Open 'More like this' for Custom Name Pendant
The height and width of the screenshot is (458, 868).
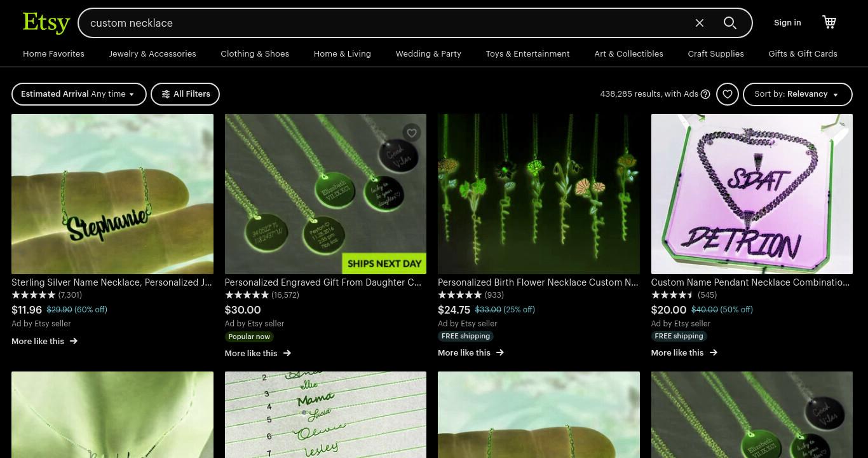click(x=684, y=352)
